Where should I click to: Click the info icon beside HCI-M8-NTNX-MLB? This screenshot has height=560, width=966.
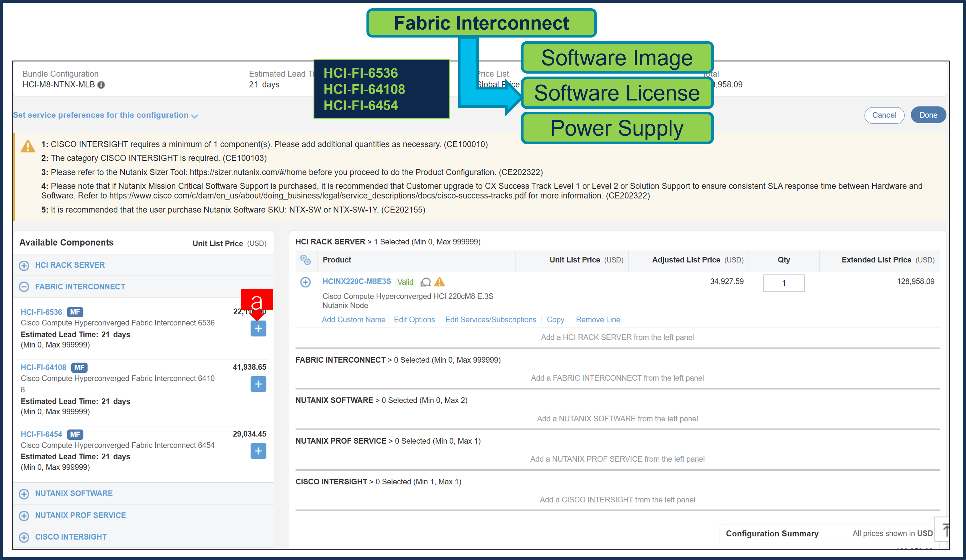point(101,85)
